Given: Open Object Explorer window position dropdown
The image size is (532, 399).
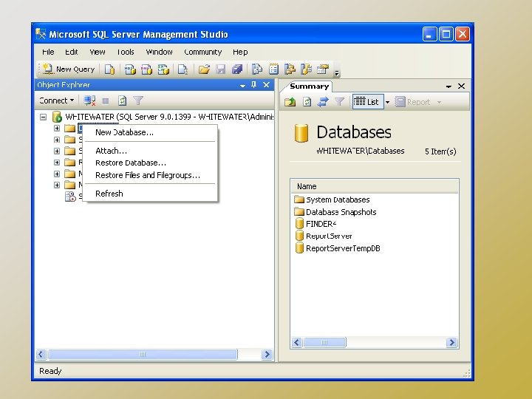Looking at the screenshot, I should point(242,85).
